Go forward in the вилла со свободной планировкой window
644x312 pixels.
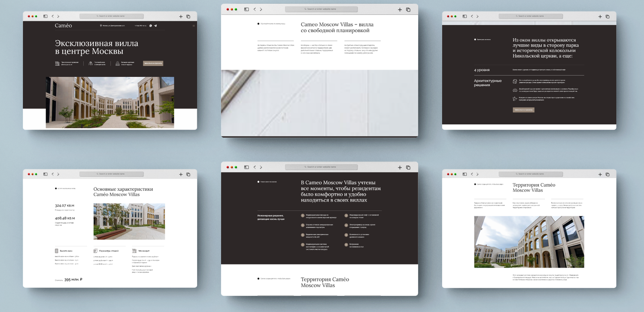point(261,9)
